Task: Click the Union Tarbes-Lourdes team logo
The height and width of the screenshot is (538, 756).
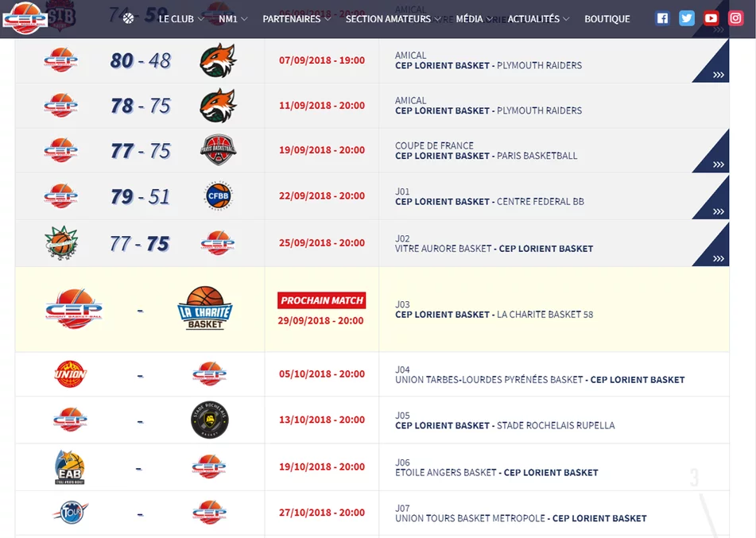Action: [x=70, y=374]
